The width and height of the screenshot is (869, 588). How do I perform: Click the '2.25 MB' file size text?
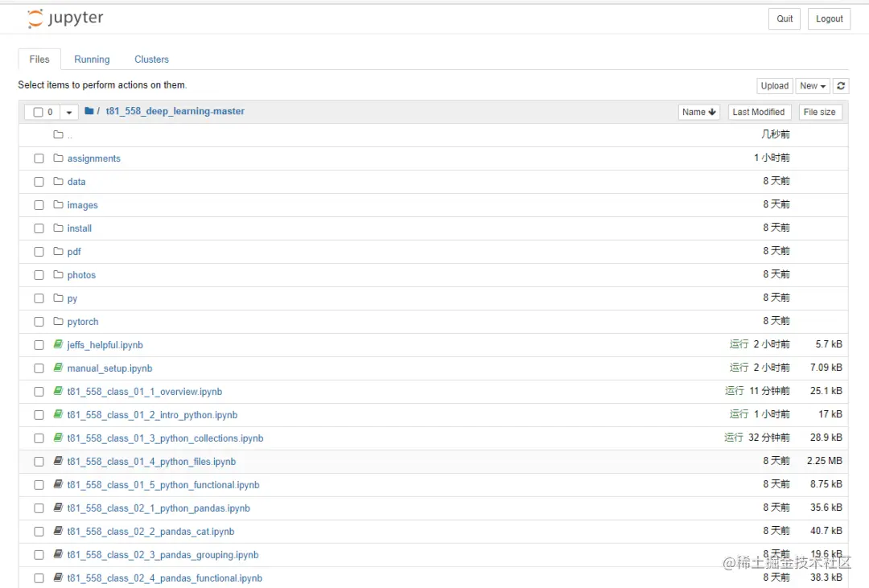pyautogui.click(x=824, y=461)
